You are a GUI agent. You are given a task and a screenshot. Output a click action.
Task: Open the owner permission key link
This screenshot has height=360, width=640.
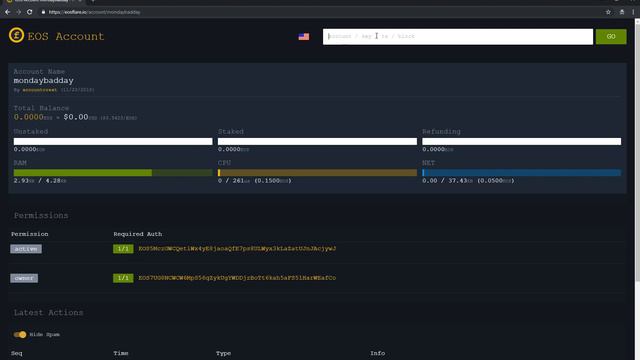pyautogui.click(x=237, y=278)
